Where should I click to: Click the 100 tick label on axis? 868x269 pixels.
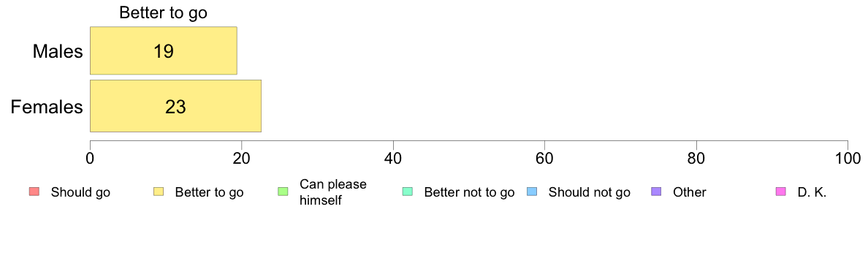click(x=848, y=158)
